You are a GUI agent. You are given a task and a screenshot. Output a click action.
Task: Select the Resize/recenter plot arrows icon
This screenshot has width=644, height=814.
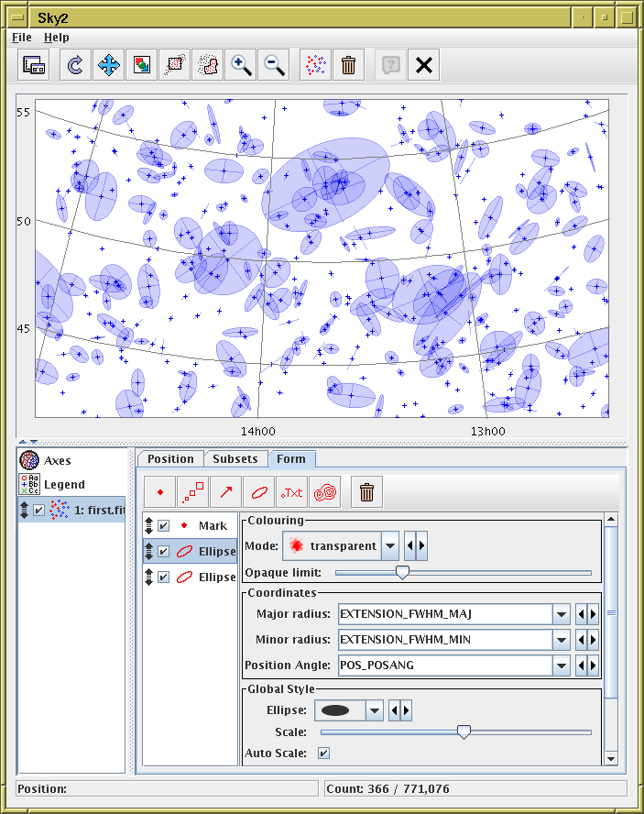108,65
